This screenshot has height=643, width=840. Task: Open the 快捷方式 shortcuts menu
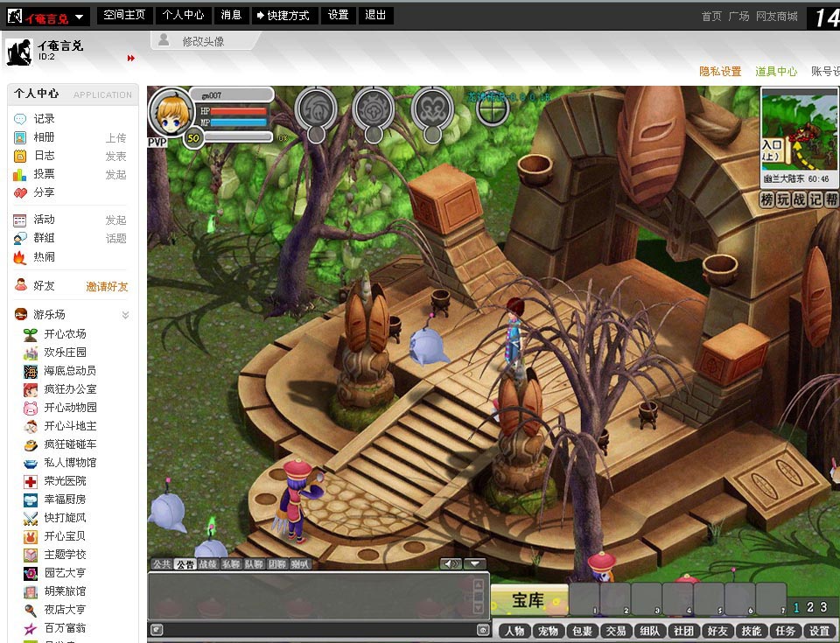click(x=283, y=16)
